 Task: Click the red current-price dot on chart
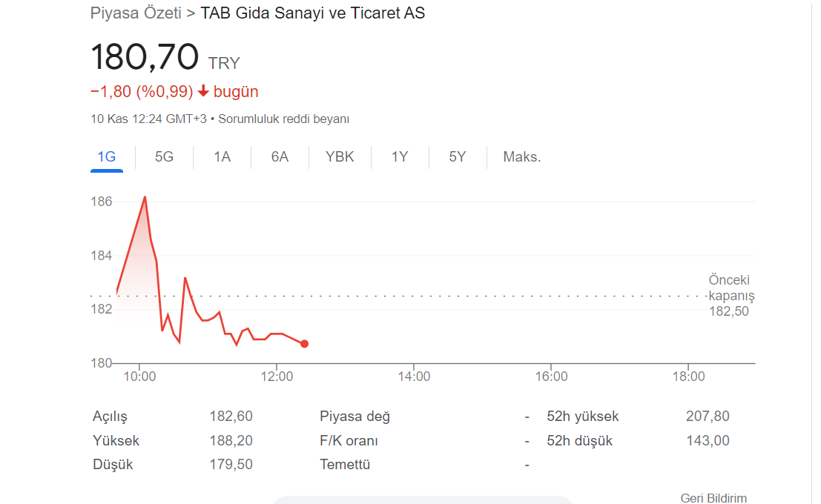click(304, 344)
